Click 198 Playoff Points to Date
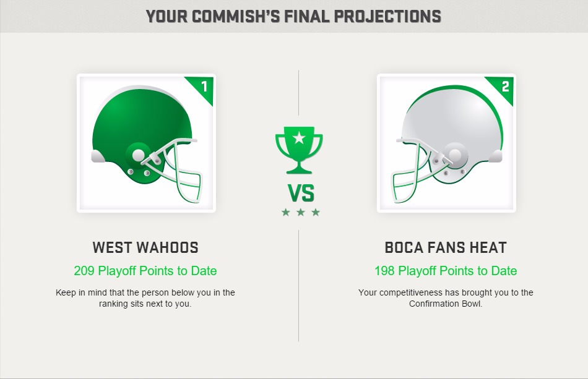This screenshot has width=588, height=379. coord(446,271)
